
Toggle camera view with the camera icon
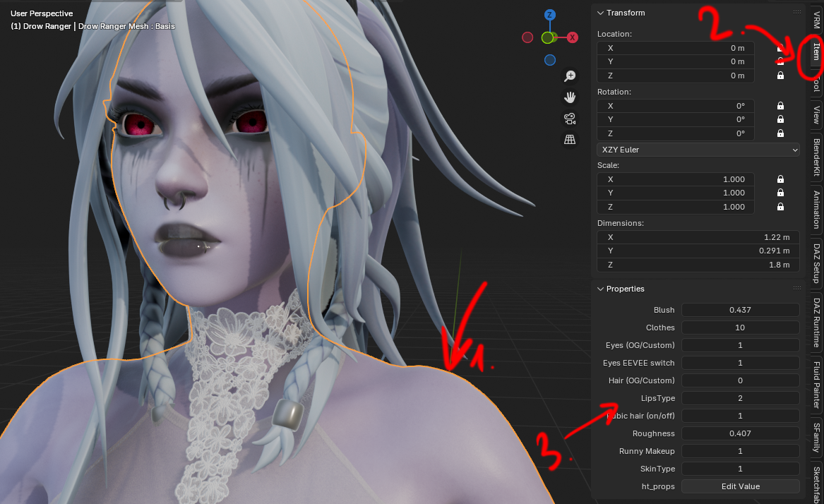point(570,119)
